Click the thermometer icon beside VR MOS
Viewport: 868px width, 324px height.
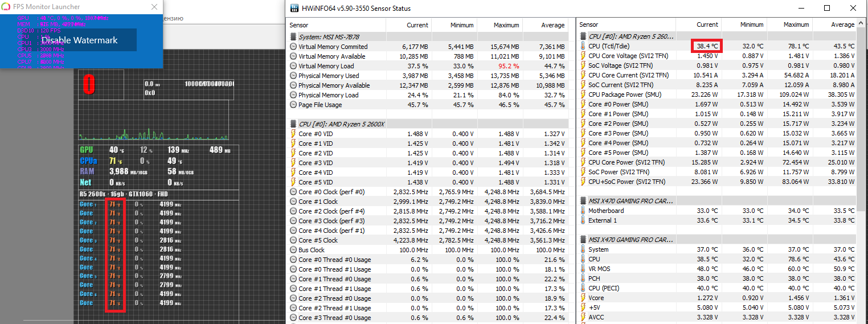(x=583, y=269)
